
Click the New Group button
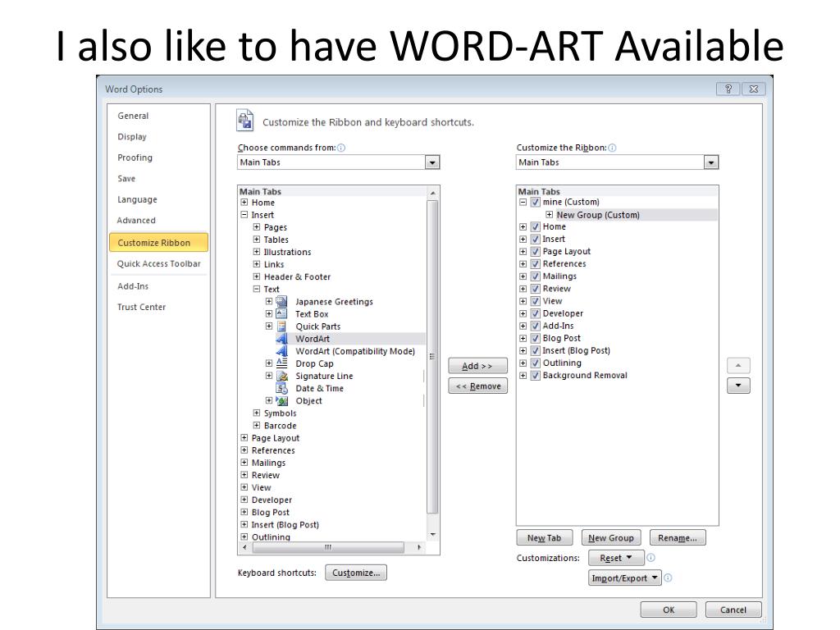pos(610,538)
